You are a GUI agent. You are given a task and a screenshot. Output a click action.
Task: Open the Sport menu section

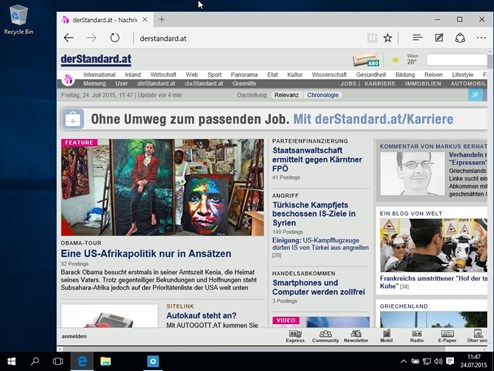214,75
